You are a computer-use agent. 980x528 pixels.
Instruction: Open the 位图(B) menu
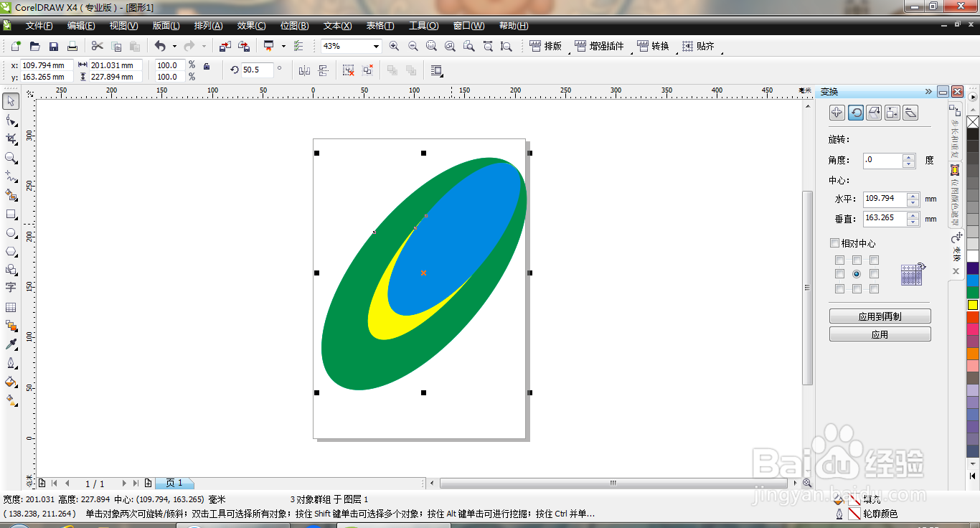point(294,26)
